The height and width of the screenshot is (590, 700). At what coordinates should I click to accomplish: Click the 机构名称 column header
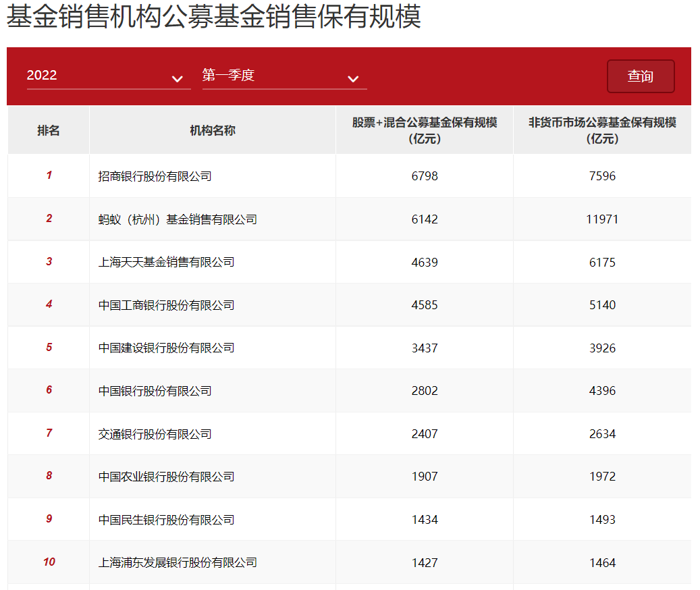pyautogui.click(x=213, y=131)
